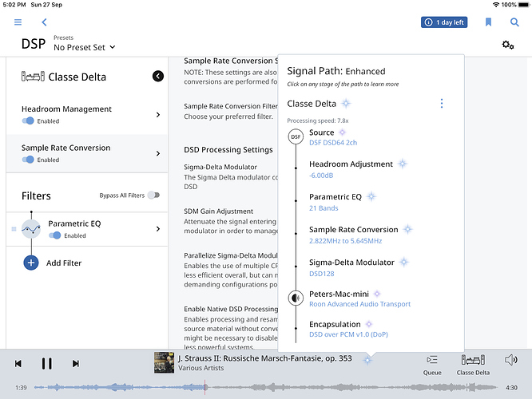Viewport: 532px width, 399px height.
Task: Click the Peters-Mac-mini speaker circle icon
Action: (x=296, y=298)
